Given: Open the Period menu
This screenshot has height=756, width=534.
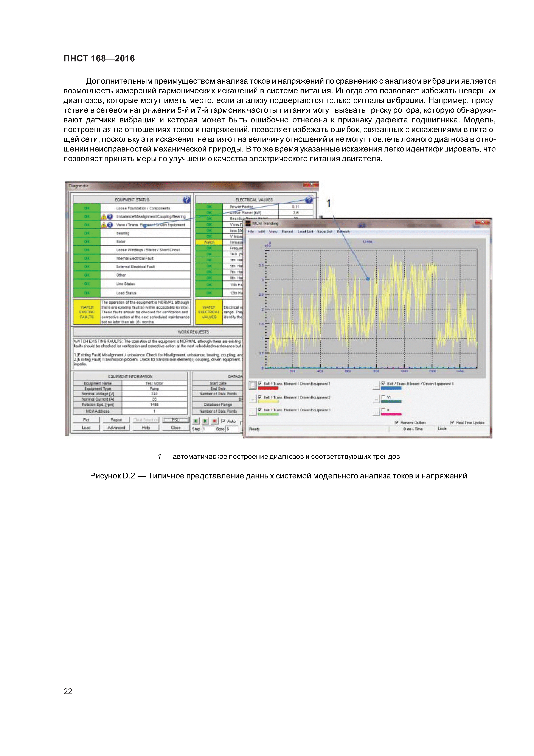Looking at the screenshot, I should click(287, 231).
